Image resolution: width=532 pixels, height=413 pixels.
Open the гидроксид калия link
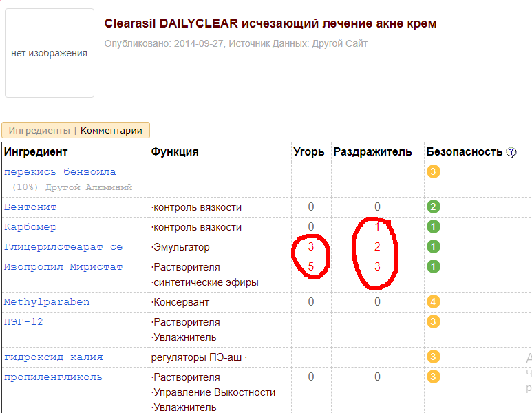[x=53, y=357]
